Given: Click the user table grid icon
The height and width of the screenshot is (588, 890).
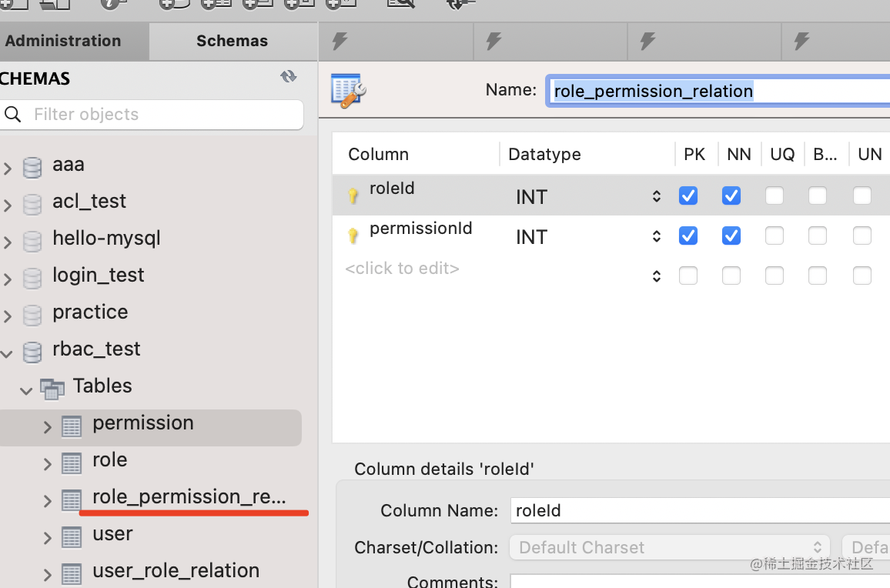Looking at the screenshot, I should (72, 537).
